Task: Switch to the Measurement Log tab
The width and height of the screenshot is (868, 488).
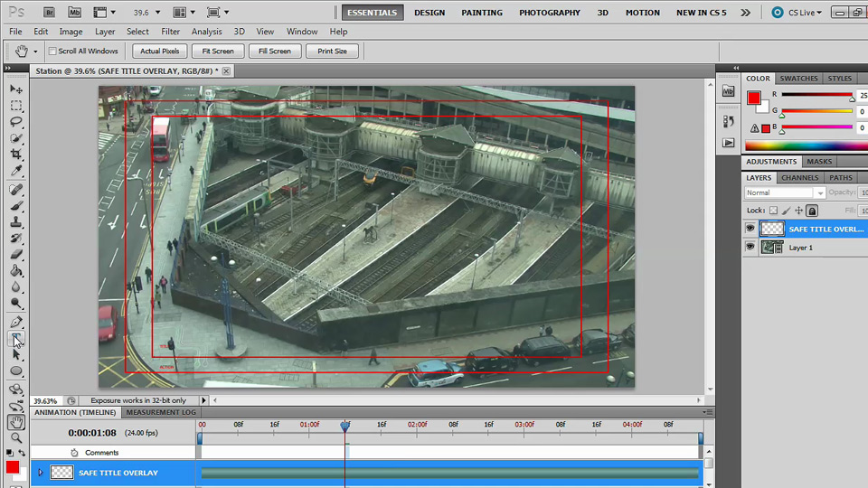Action: tap(161, 412)
